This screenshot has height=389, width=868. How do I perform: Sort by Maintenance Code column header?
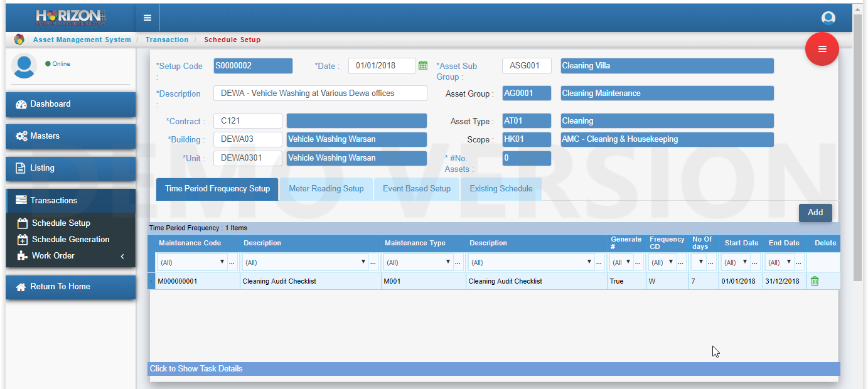click(x=190, y=243)
